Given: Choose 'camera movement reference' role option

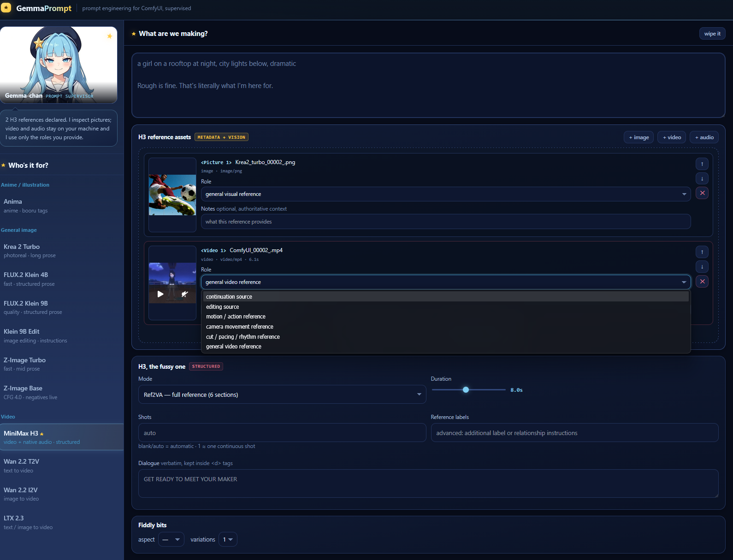Looking at the screenshot, I should (446, 327).
